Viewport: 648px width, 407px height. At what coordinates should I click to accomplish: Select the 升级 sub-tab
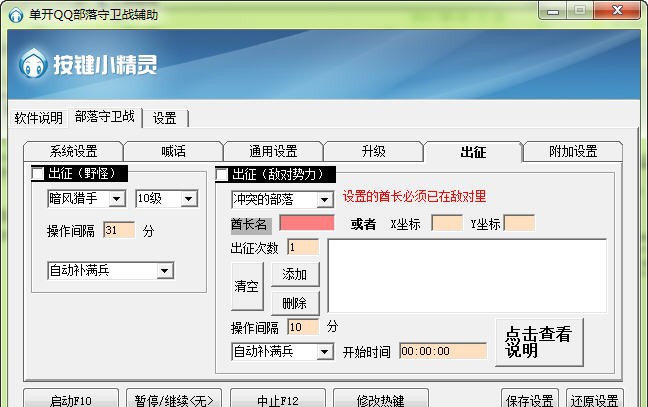[373, 152]
